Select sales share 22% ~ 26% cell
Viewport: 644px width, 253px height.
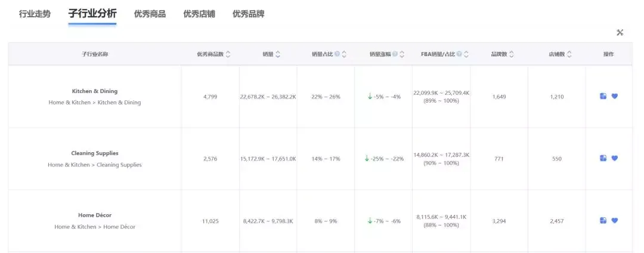[326, 97]
